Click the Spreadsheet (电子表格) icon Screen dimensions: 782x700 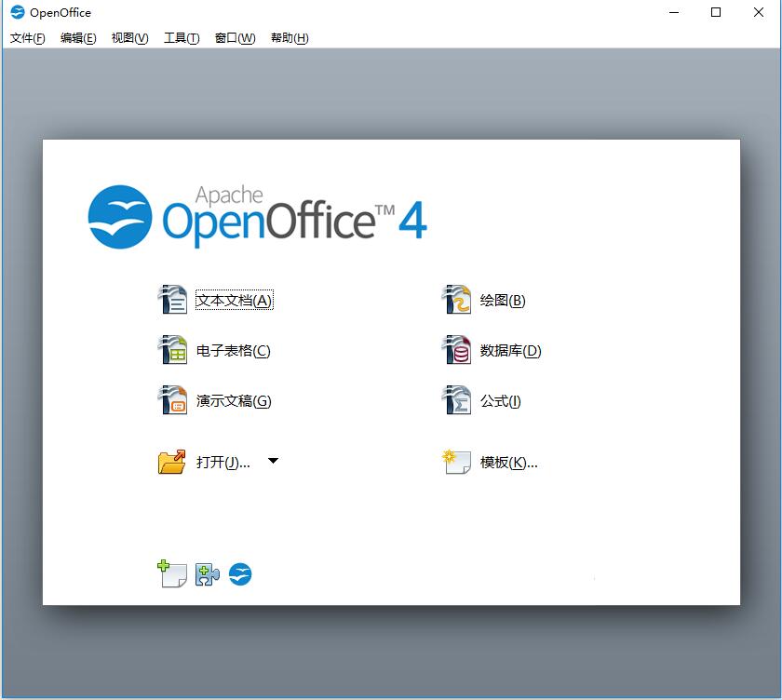tap(172, 349)
